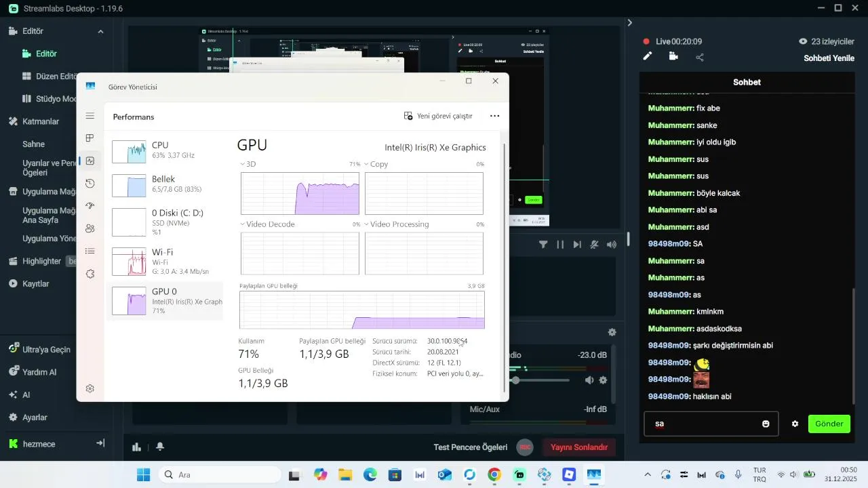Click Test Pencere Ögeleri button

[471, 447]
